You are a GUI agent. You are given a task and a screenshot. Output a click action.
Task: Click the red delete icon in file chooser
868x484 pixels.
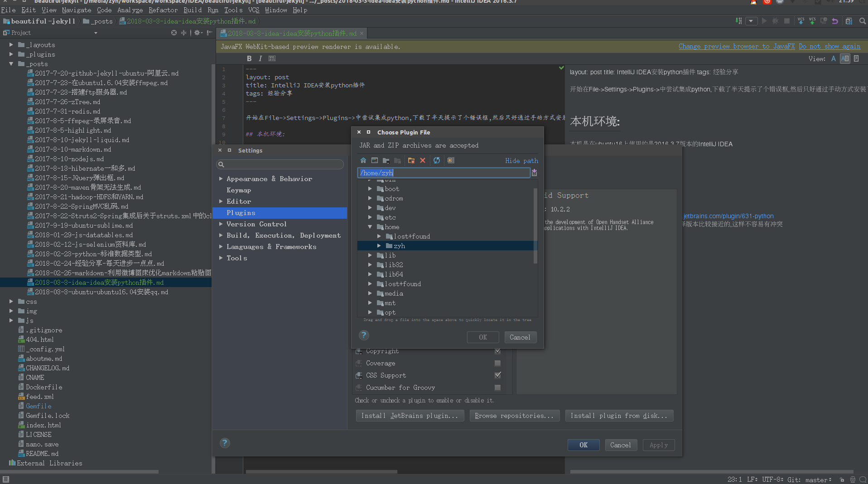423,160
